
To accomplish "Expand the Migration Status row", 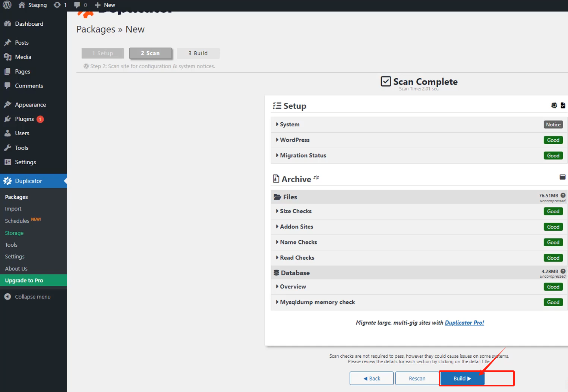I will click(x=303, y=155).
